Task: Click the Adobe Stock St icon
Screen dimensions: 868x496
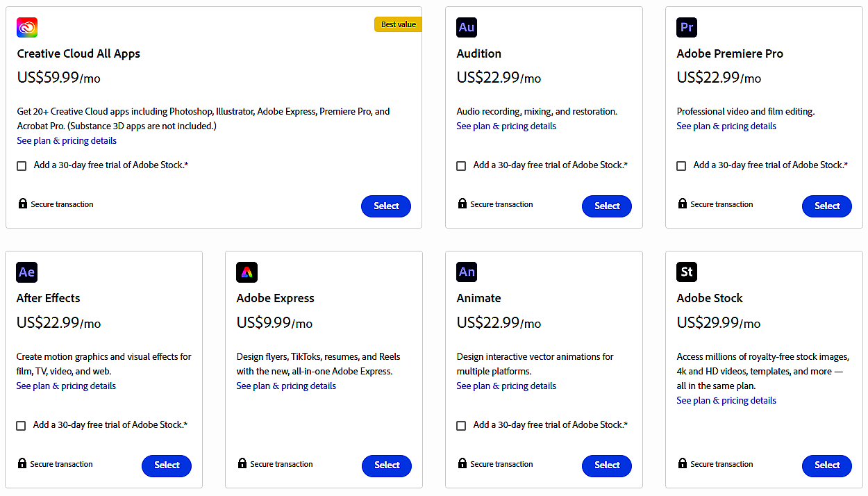Action: pyautogui.click(x=687, y=272)
